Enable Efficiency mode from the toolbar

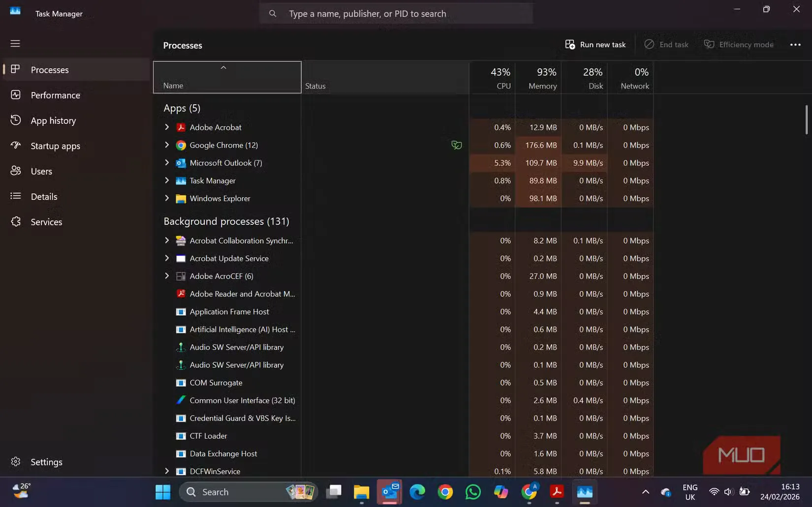pyautogui.click(x=738, y=44)
